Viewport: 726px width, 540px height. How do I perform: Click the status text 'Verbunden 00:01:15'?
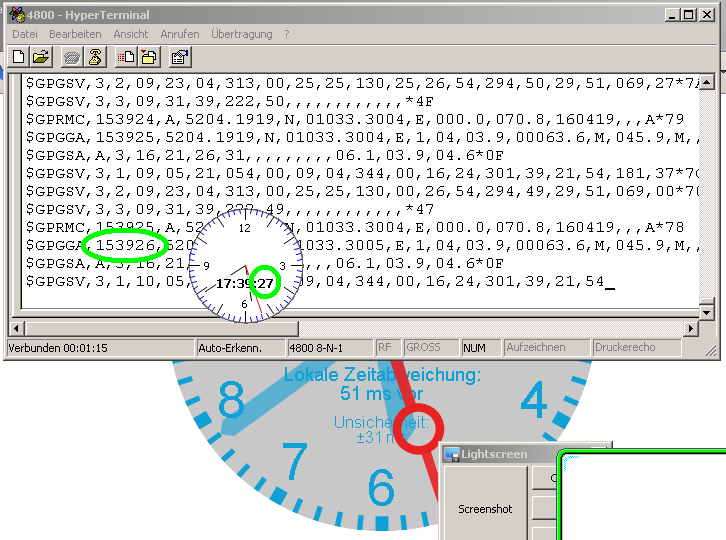(x=58, y=348)
